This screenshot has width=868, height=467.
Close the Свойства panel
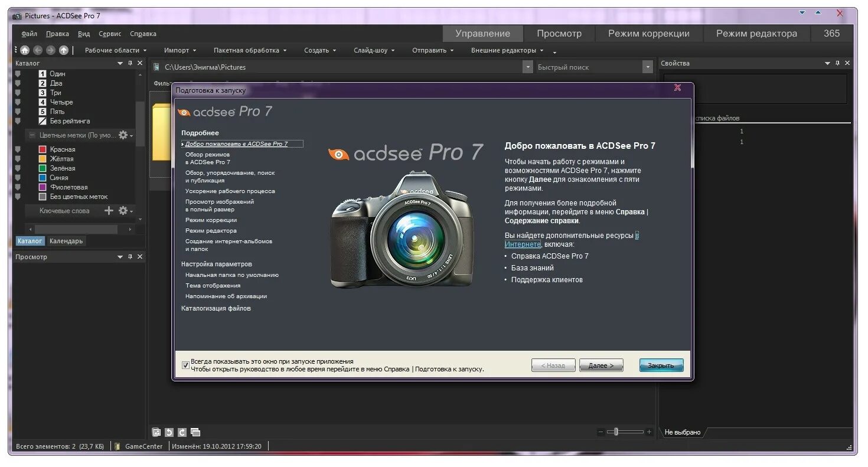pyautogui.click(x=847, y=63)
